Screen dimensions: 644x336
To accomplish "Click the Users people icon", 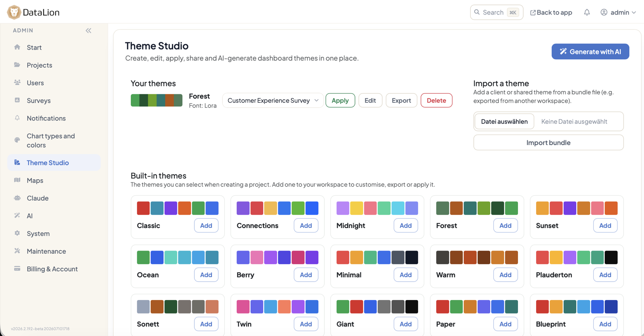I will [x=17, y=83].
